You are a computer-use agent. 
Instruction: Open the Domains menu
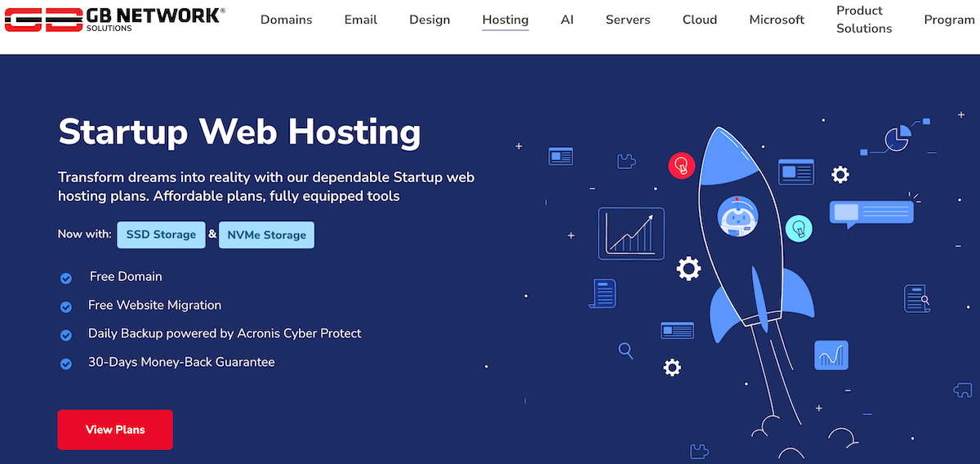[x=287, y=20]
